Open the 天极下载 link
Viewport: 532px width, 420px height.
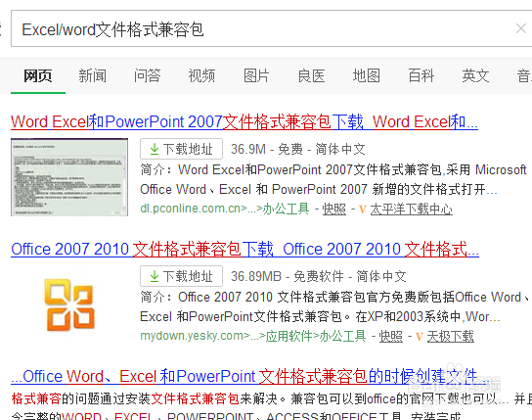[x=450, y=336]
